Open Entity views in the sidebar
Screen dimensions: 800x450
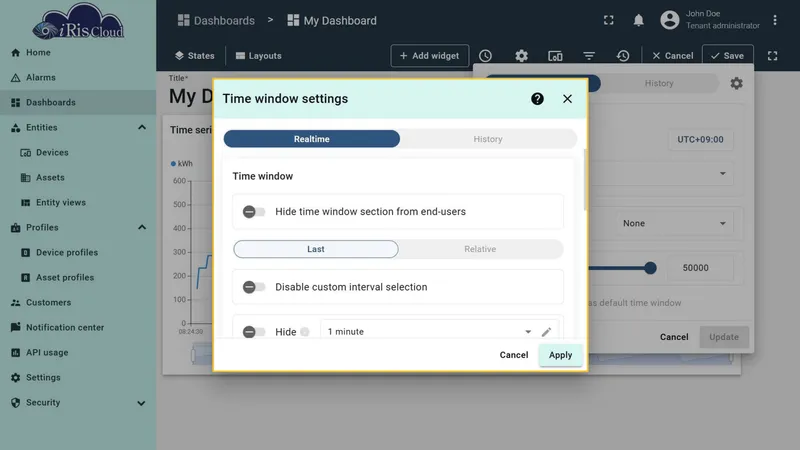coord(78,203)
